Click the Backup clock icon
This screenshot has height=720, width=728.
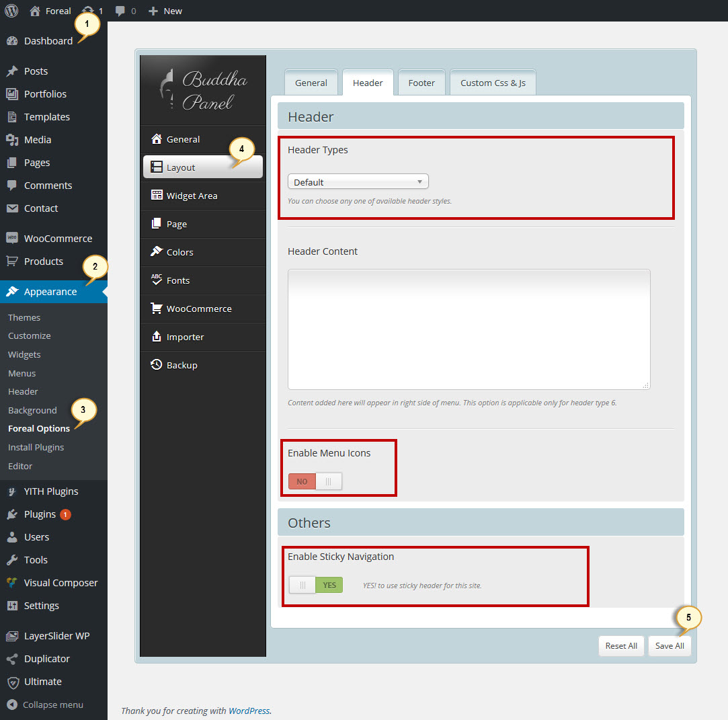pyautogui.click(x=157, y=365)
